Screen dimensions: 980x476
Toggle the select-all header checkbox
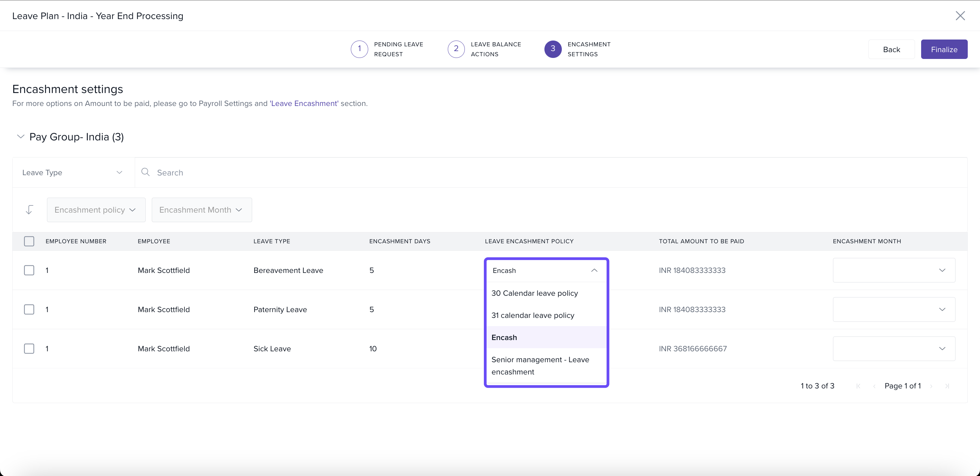pyautogui.click(x=29, y=242)
